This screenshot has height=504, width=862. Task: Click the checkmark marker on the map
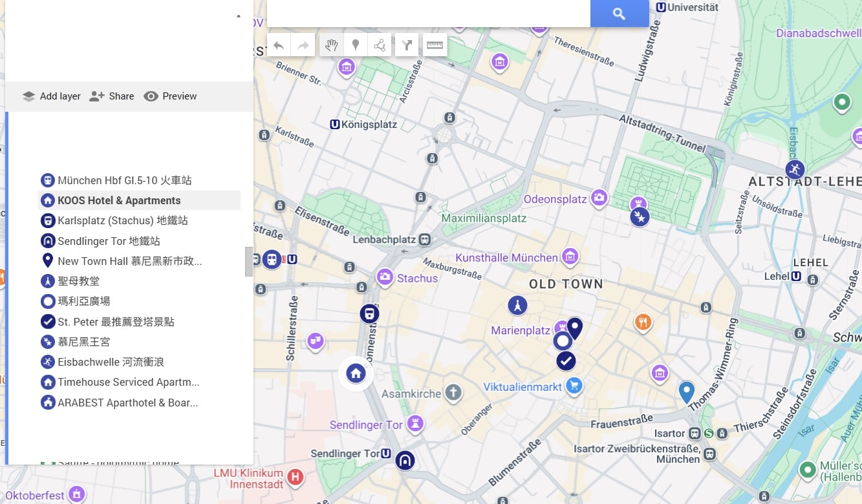566,361
